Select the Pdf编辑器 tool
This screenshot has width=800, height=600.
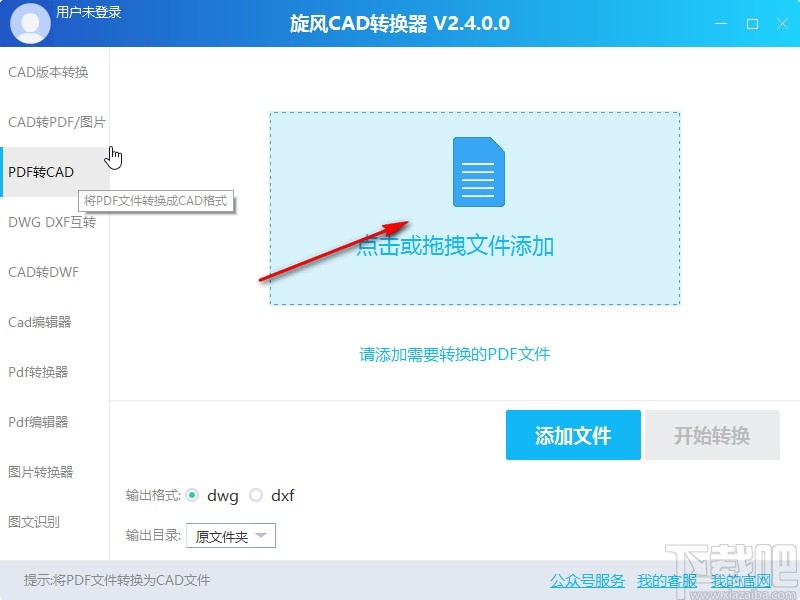(x=40, y=422)
